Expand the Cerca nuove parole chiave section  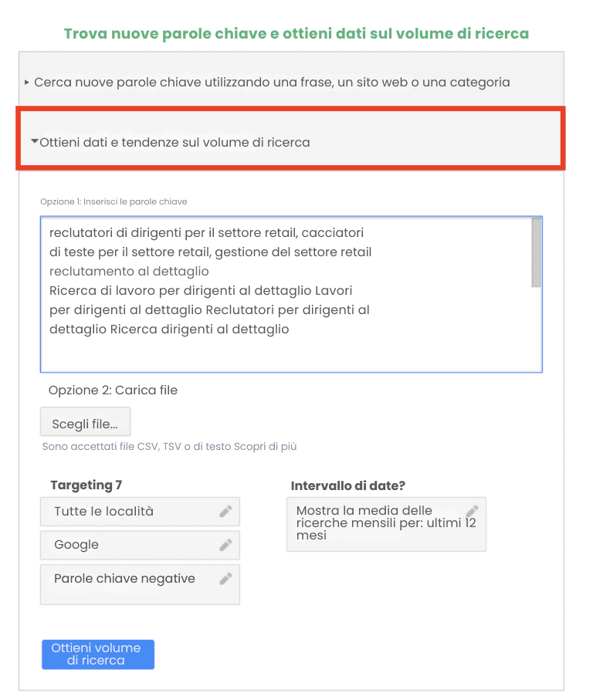(x=270, y=81)
